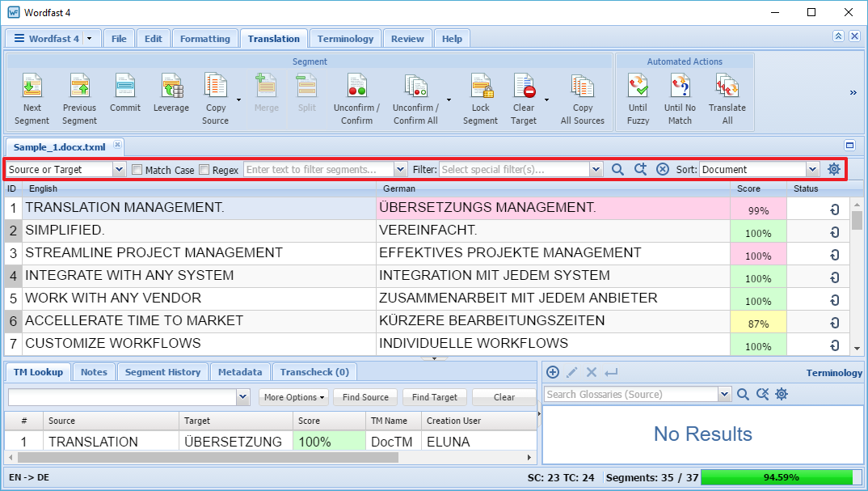Open filter bar settings gear
868x491 pixels.
[834, 170]
